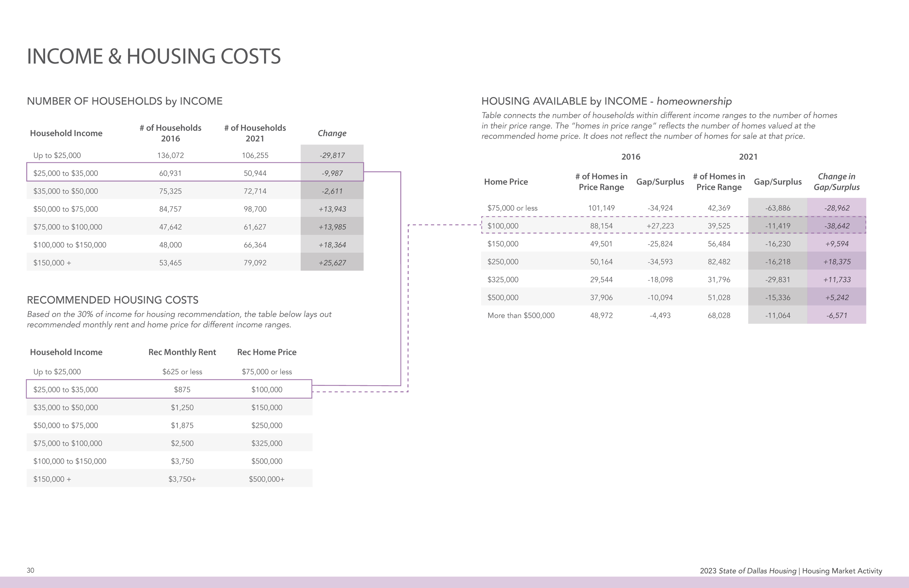This screenshot has width=909, height=588.
Task: Click the 2021 year header in housing table
Action: (x=748, y=157)
